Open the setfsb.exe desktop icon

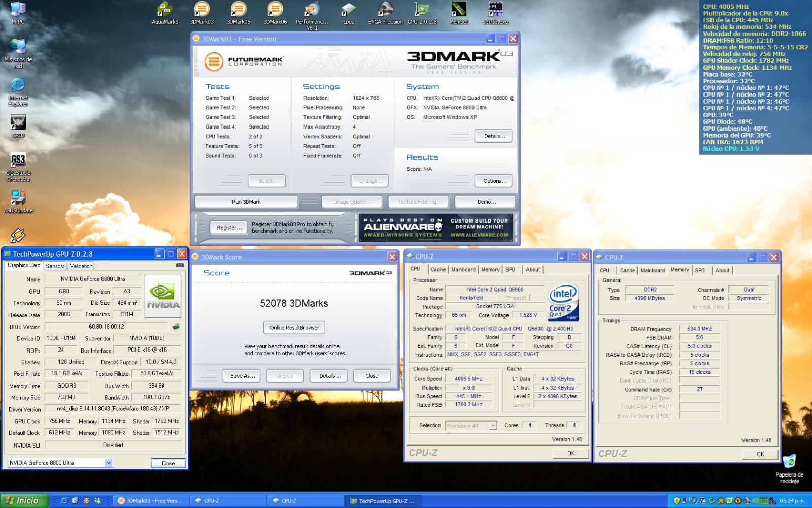495,13
